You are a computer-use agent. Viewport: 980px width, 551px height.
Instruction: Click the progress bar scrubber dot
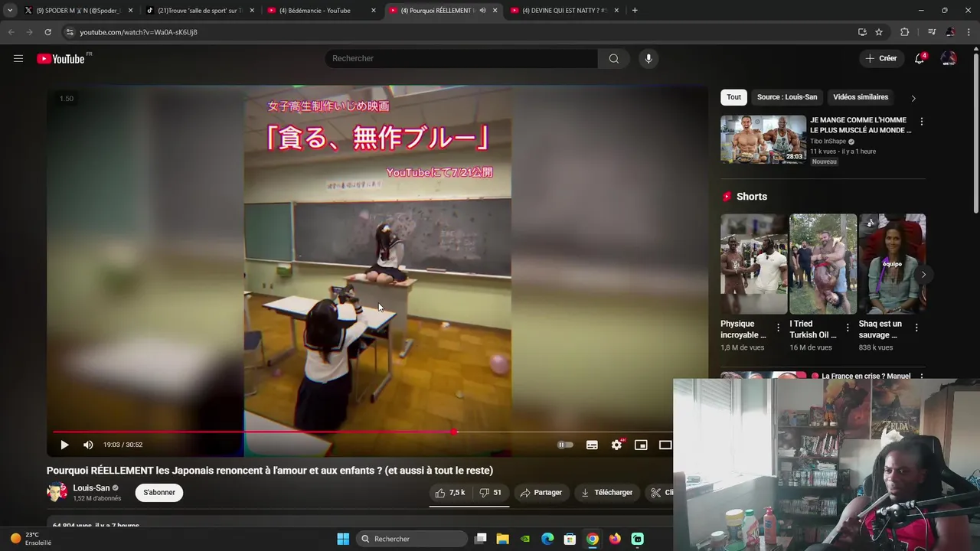pyautogui.click(x=454, y=432)
